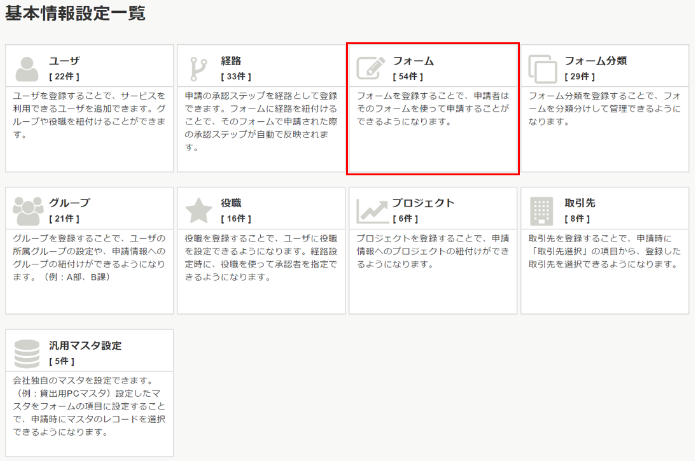Click the star icon for 役職

click(199, 210)
